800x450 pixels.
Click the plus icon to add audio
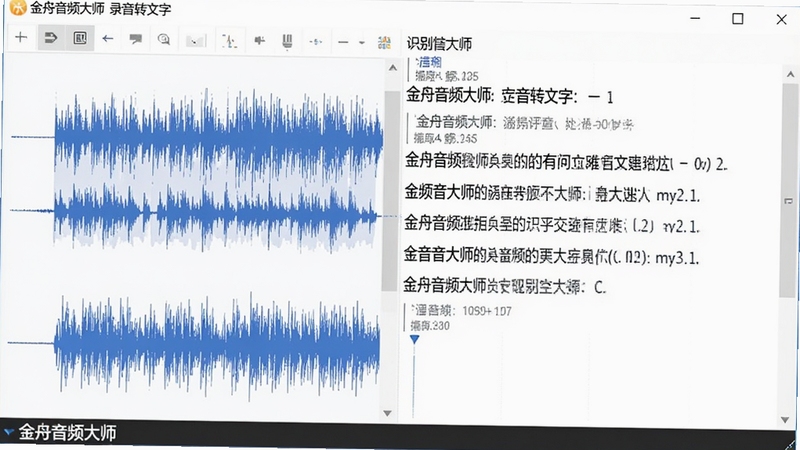coord(21,37)
